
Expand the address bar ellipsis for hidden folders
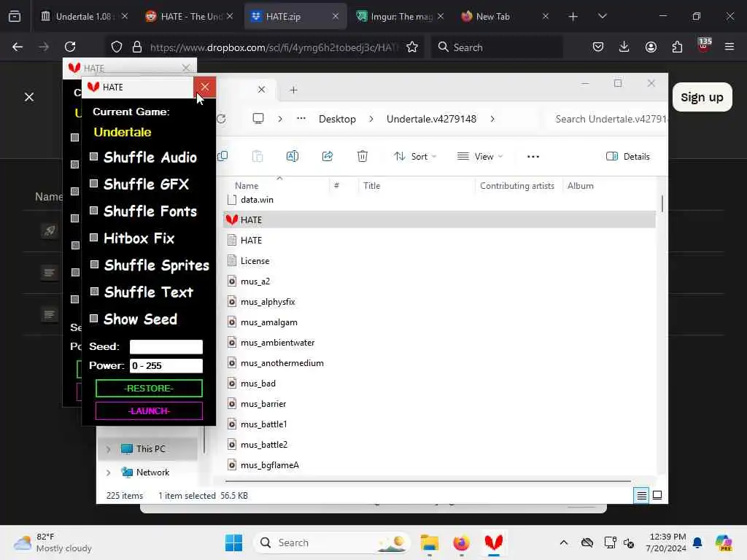[x=301, y=119]
